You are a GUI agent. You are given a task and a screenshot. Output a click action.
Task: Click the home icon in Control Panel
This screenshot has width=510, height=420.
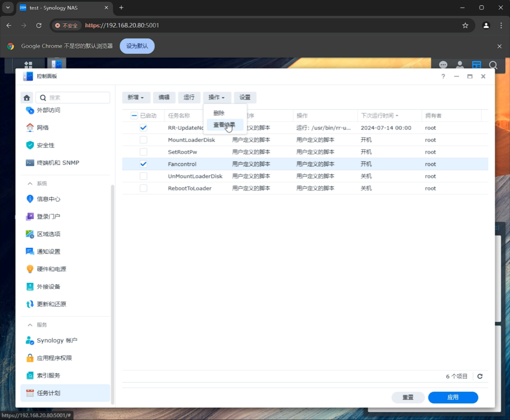[x=27, y=98]
